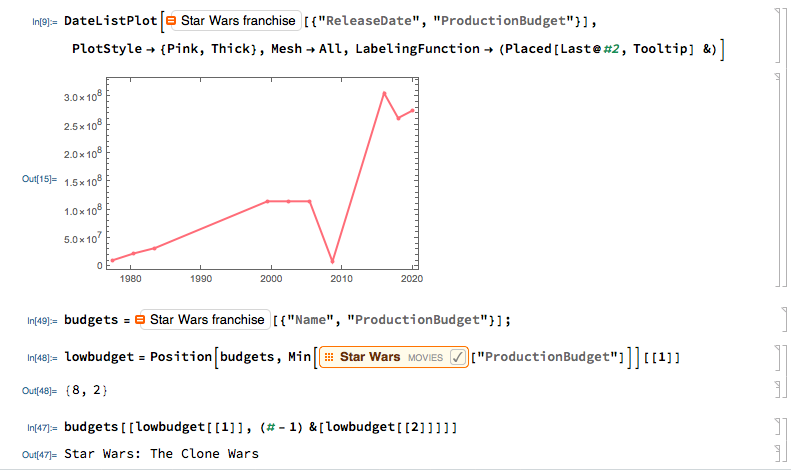The height and width of the screenshot is (470, 791).
Task: Click the data point near 1980
Action: click(x=134, y=253)
